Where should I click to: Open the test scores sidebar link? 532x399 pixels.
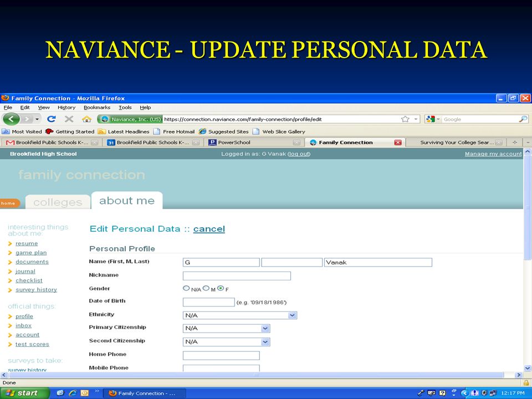tap(32, 344)
